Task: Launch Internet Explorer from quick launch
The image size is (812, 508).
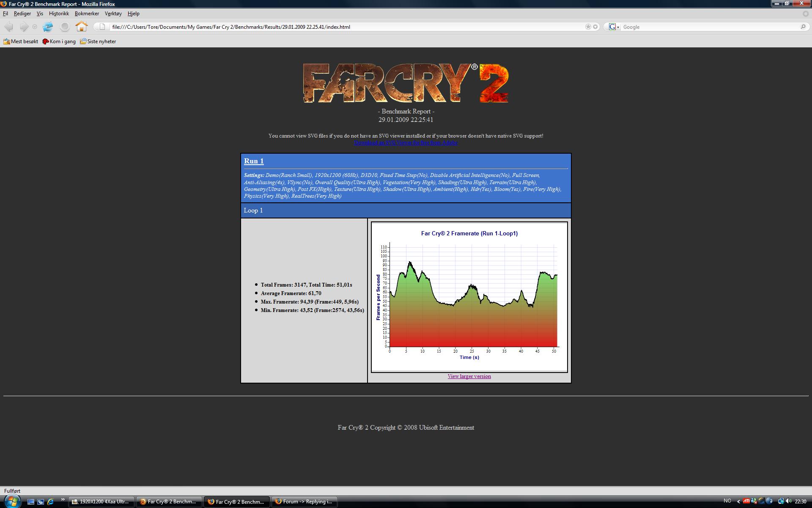Action: click(x=51, y=502)
